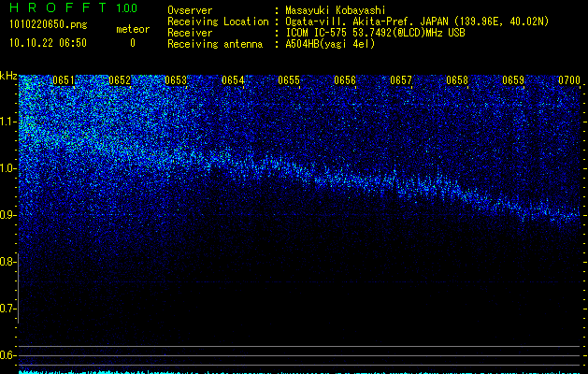The image size is (588, 374).
Task: Select the file name 1010220650.png
Action: pyautogui.click(x=49, y=25)
